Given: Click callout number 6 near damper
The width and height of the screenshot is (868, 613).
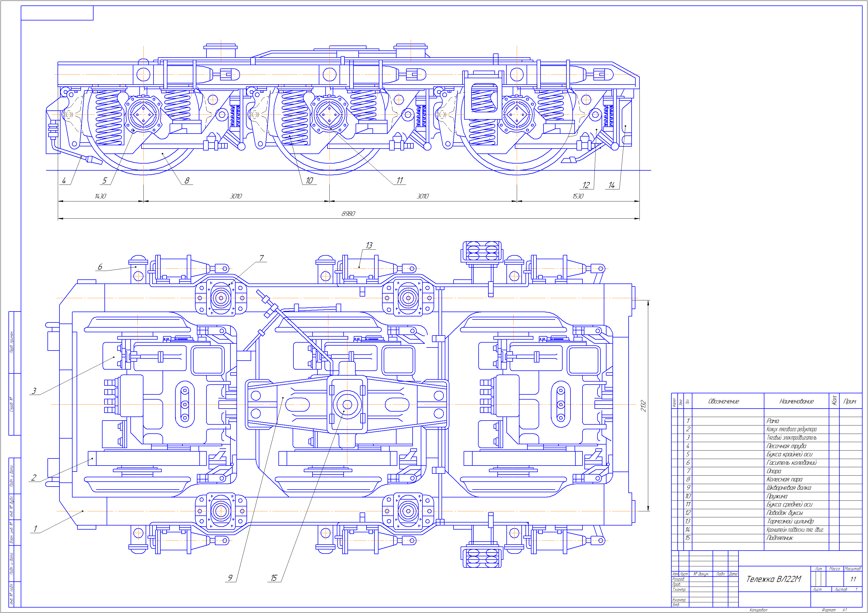Looking at the screenshot, I should coord(100,267).
